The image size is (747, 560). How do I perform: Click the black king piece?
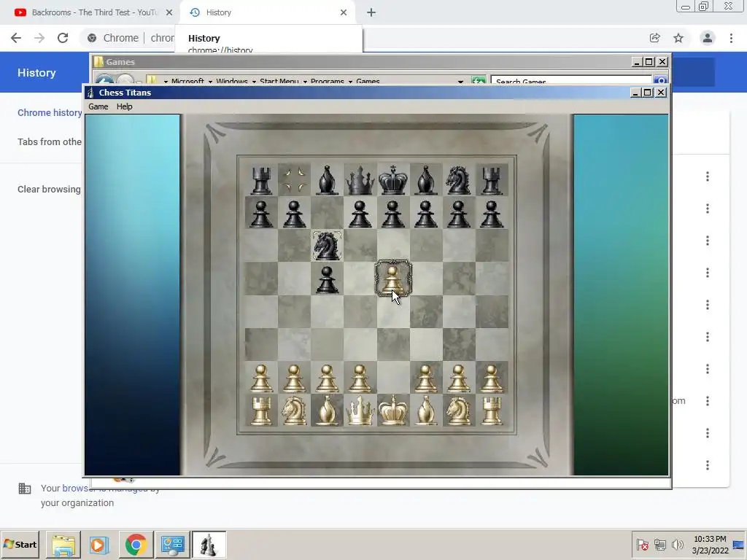[x=393, y=180]
